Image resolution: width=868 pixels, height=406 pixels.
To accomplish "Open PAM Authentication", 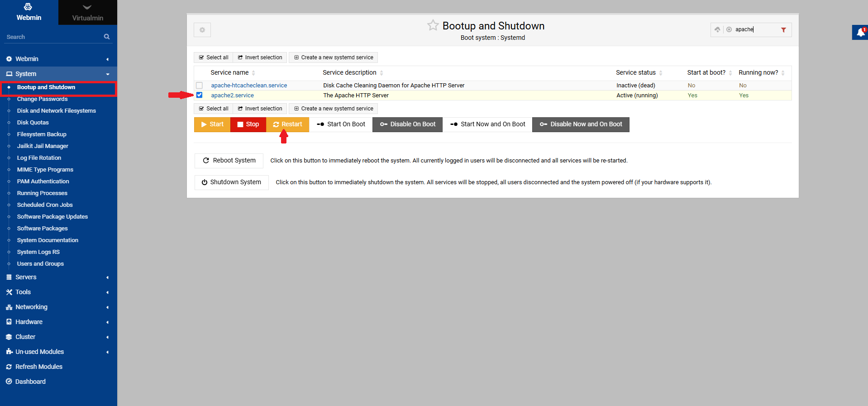I will (43, 182).
